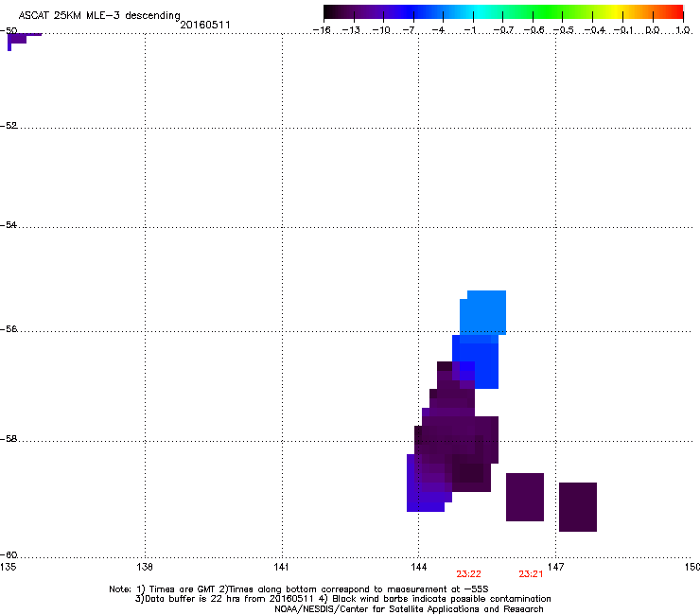Pick the red end of the colorbar
The image size is (700, 615).
coord(676,12)
